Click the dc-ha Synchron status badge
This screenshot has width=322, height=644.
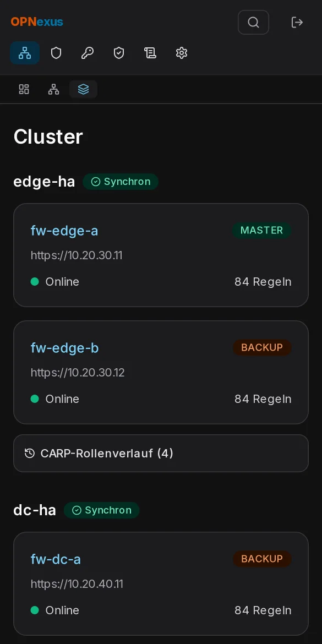[102, 510]
